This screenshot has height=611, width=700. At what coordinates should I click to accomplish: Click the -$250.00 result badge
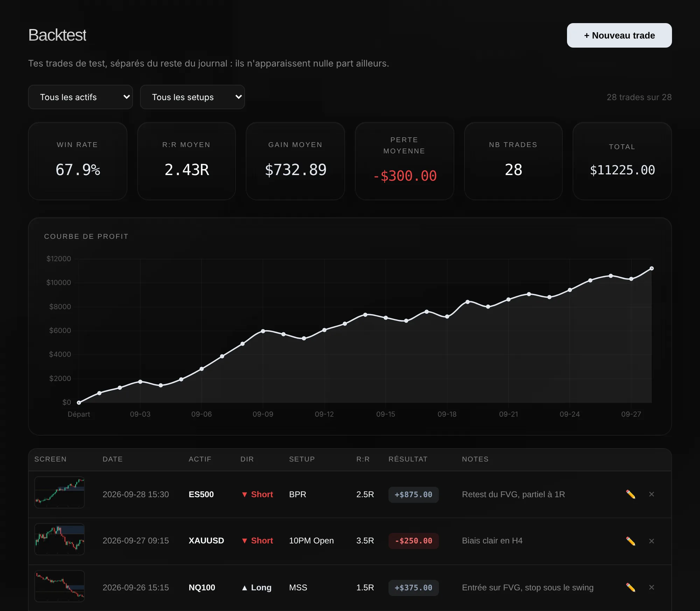413,541
